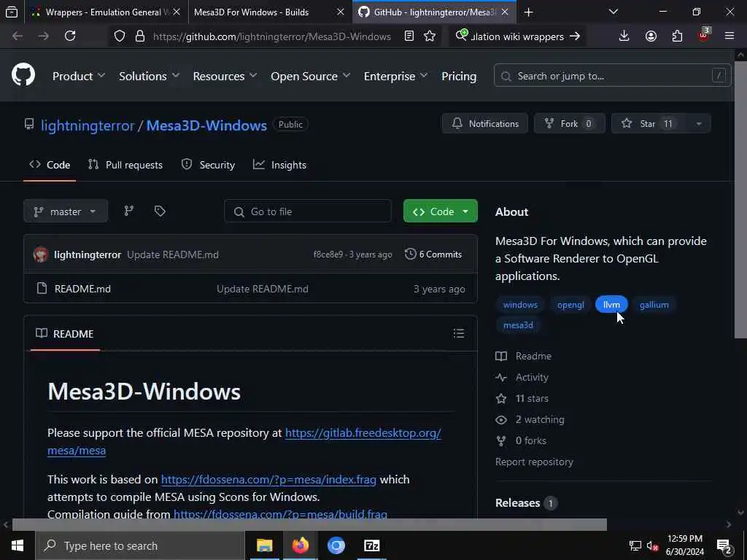Open Firefox downloads panel
The height and width of the screenshot is (560, 747).
[624, 36]
